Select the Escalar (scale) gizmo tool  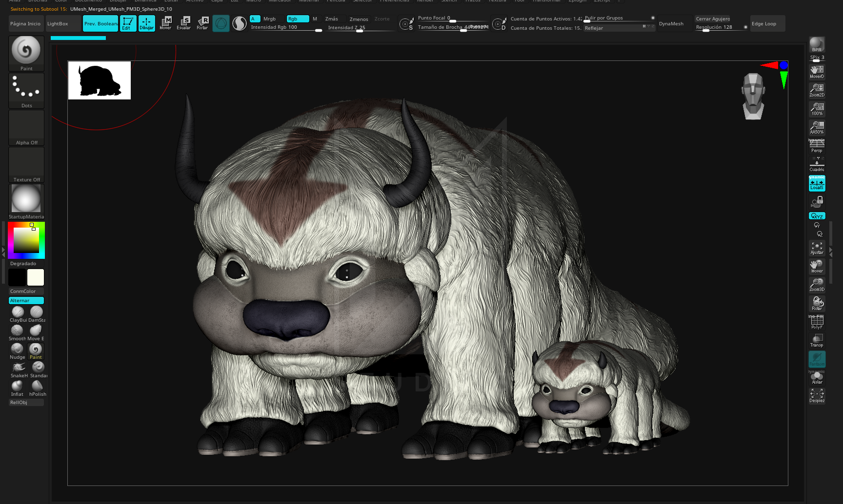[184, 23]
